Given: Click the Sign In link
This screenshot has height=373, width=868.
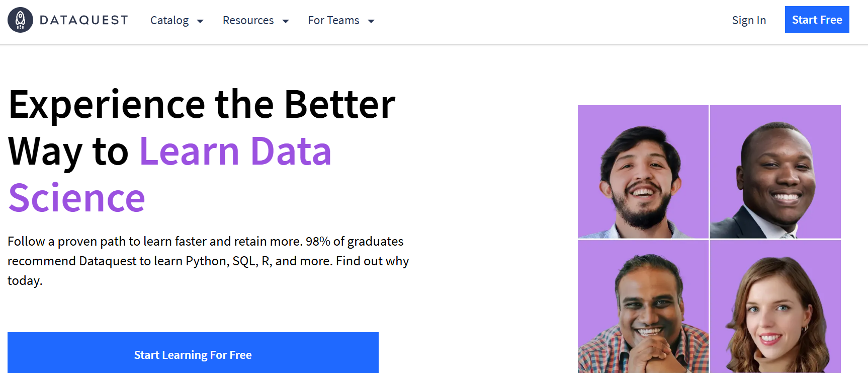Looking at the screenshot, I should click(749, 21).
